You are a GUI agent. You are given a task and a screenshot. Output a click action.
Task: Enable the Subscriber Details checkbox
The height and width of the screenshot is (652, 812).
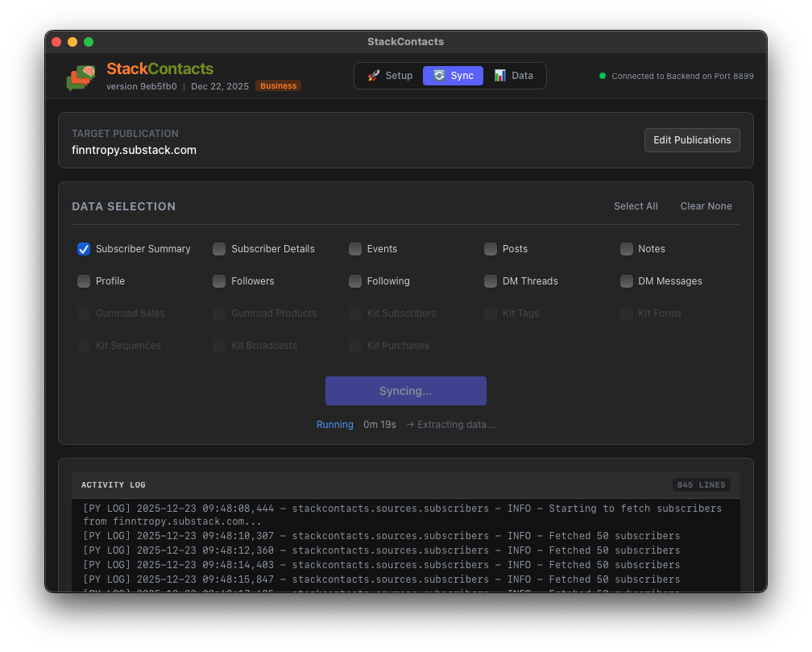tap(219, 249)
